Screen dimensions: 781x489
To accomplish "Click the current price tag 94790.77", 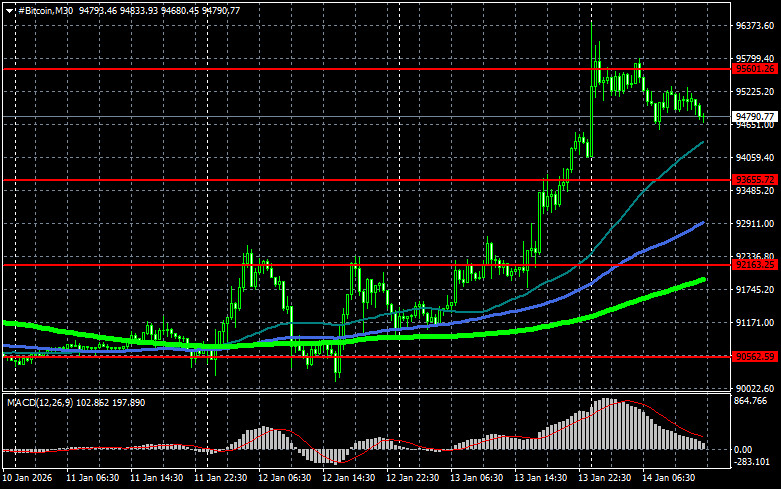I will 756,117.
